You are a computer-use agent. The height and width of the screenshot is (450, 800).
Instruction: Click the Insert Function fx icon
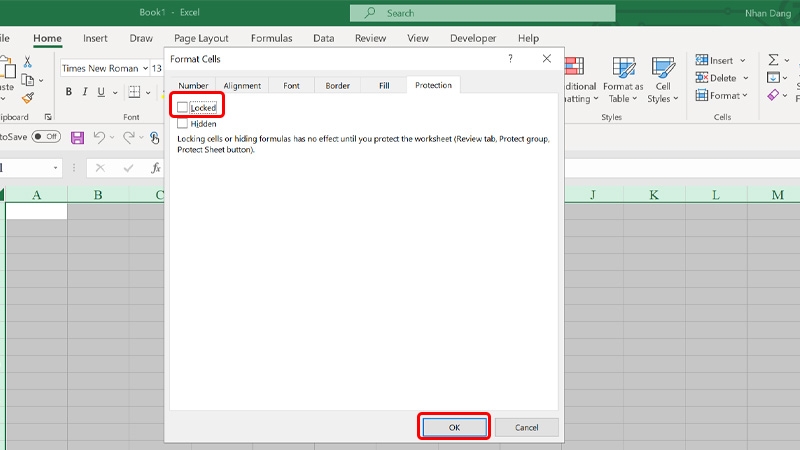pos(156,168)
